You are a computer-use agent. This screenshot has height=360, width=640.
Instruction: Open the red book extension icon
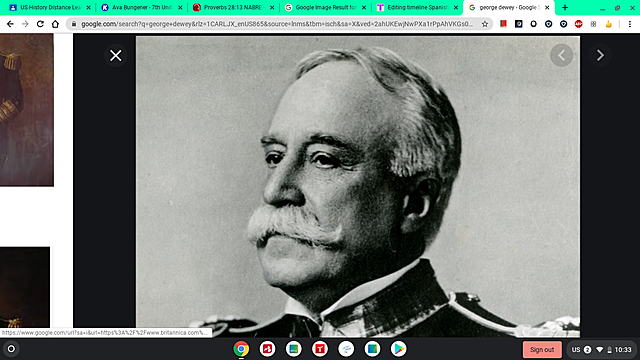pos(503,24)
